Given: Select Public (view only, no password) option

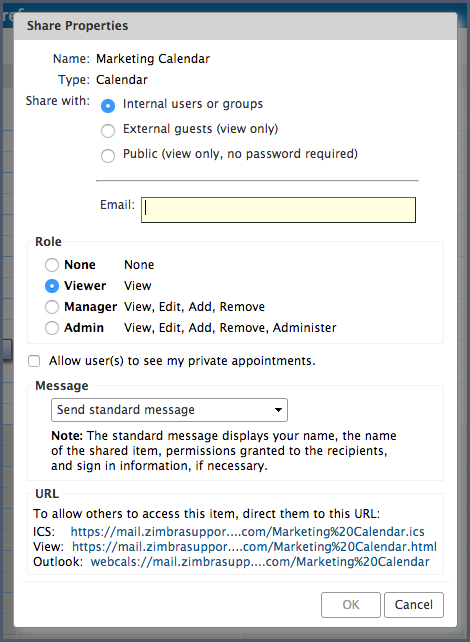Looking at the screenshot, I should point(108,156).
